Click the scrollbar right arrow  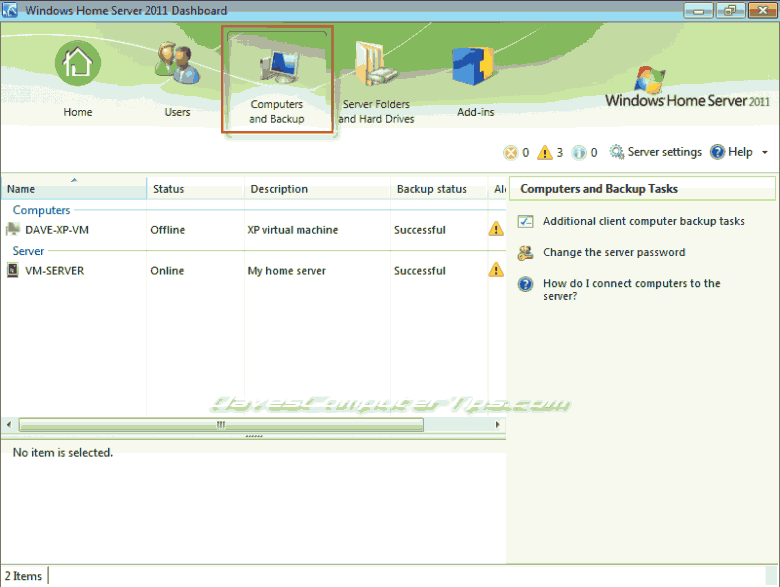pos(497,425)
